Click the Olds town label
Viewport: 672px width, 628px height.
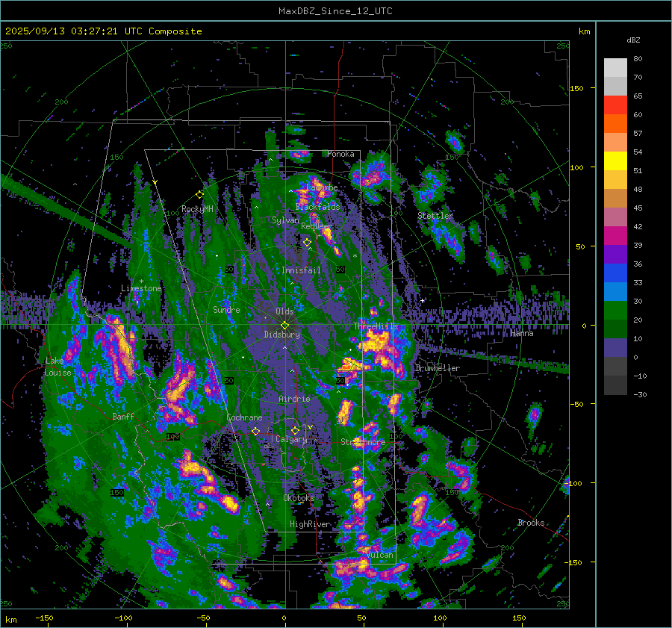point(284,311)
